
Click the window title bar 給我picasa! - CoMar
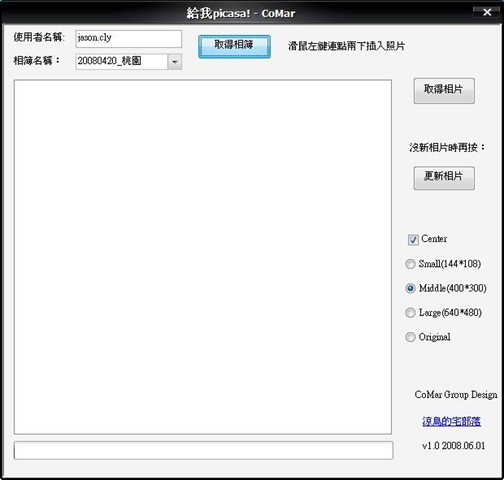241,13
